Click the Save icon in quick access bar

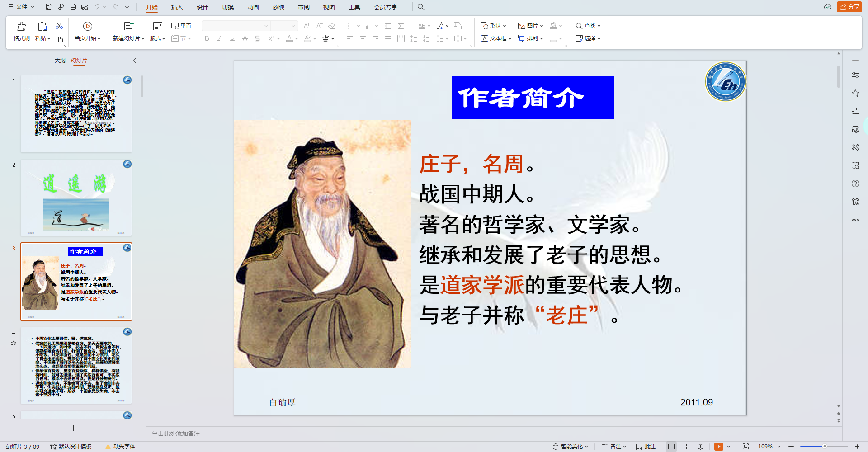(49, 7)
